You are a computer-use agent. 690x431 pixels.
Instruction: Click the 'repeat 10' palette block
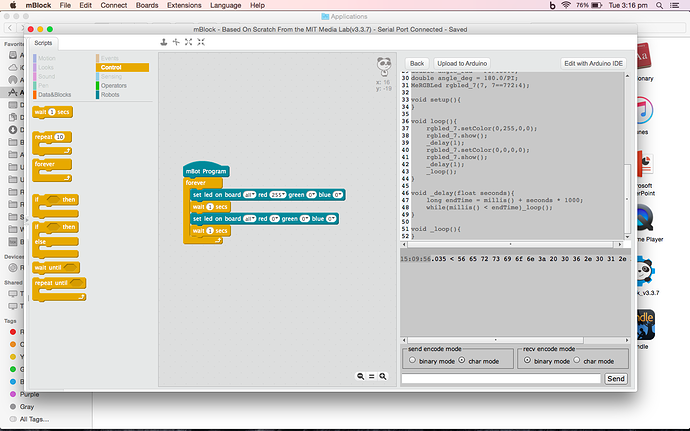52,143
